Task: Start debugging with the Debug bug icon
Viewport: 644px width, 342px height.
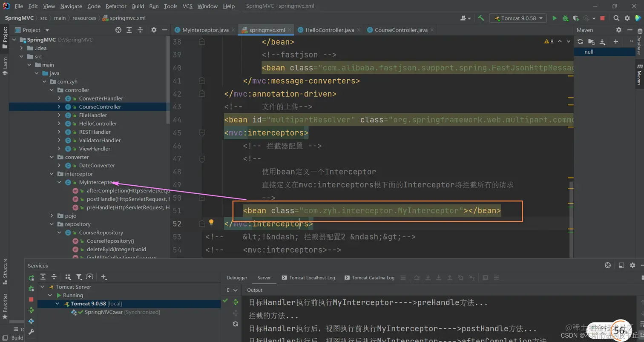Action: [x=565, y=18]
